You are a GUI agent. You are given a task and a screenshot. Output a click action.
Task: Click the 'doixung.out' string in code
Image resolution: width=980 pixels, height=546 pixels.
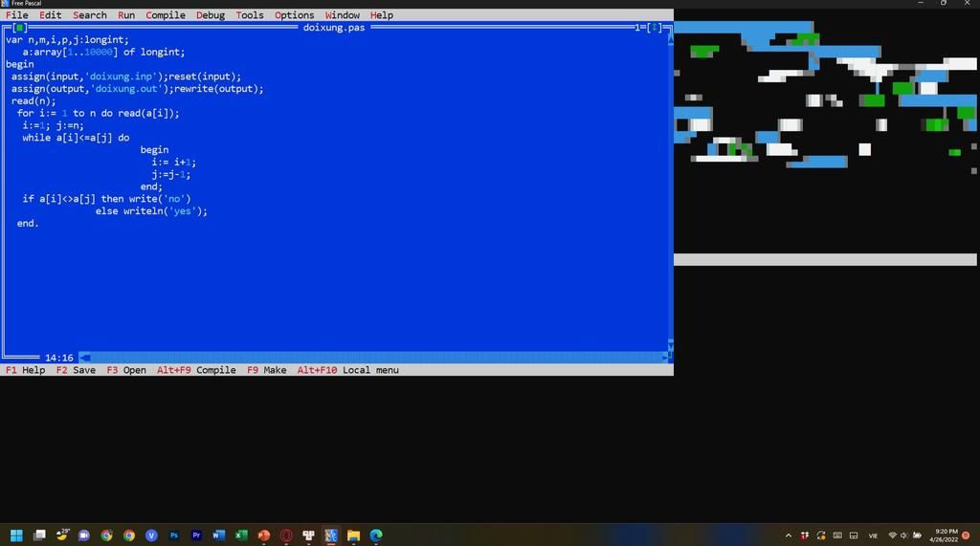[126, 89]
